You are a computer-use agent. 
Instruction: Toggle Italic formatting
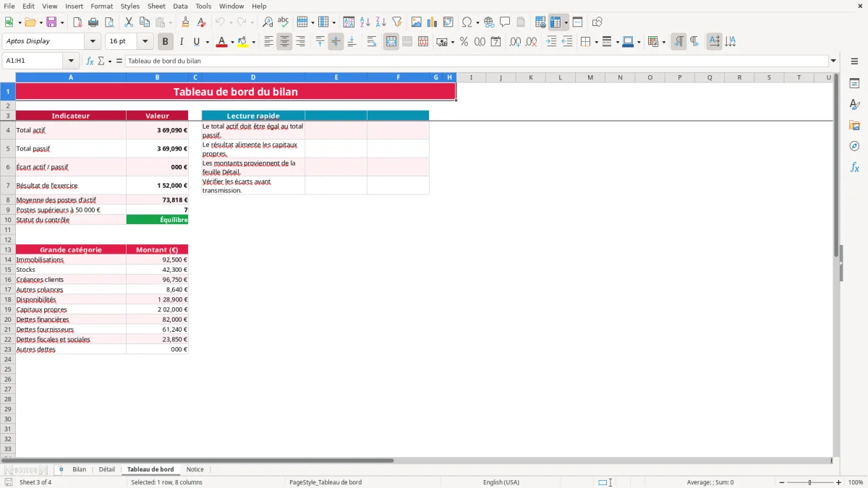tap(182, 42)
